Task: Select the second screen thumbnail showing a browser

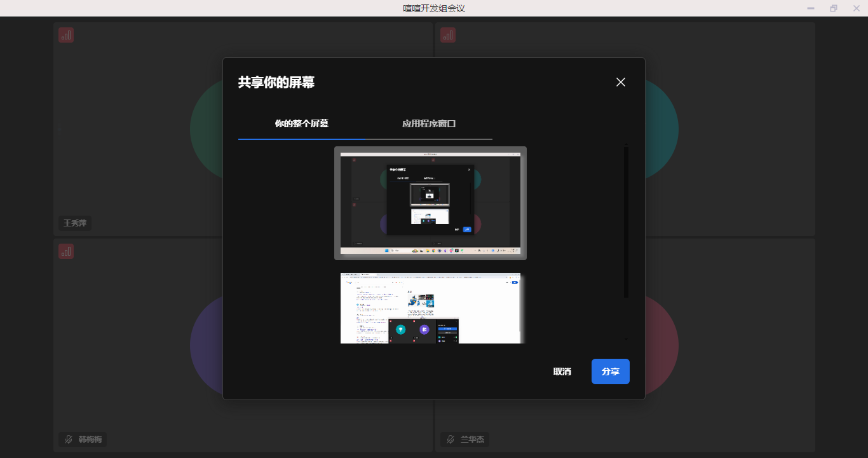Action: pos(430,309)
